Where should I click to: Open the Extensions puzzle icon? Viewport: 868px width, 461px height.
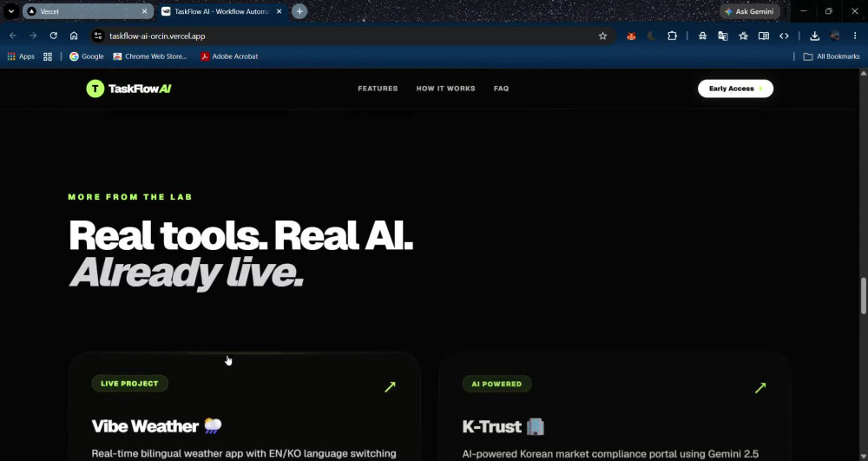[x=672, y=36]
